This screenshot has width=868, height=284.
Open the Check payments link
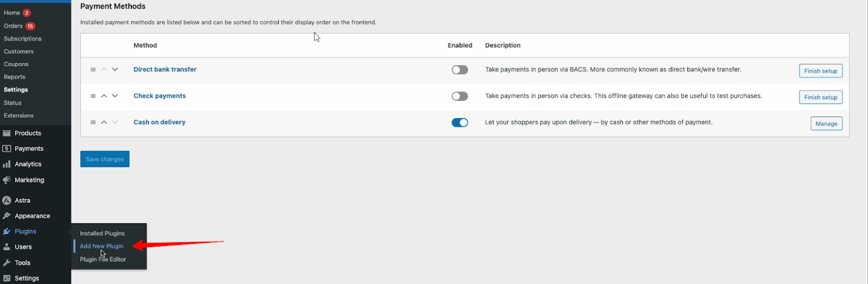click(159, 96)
